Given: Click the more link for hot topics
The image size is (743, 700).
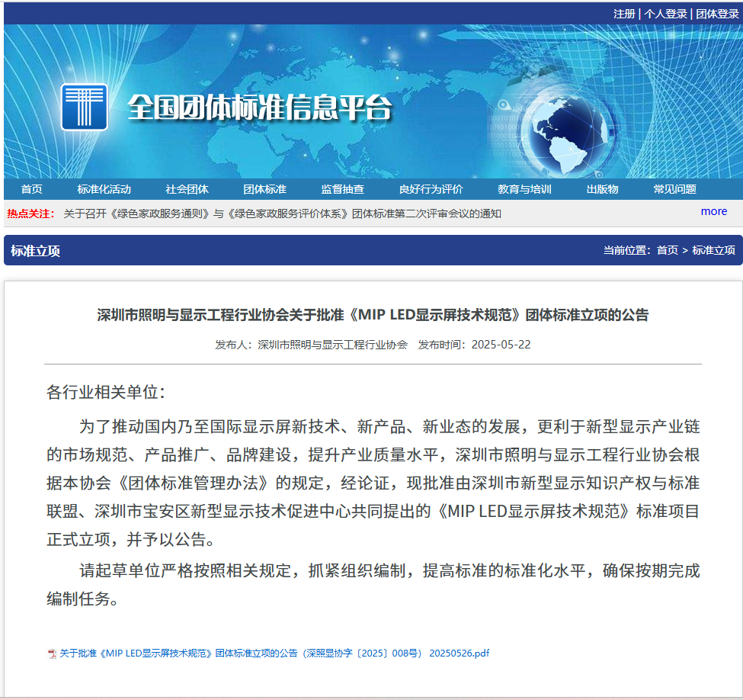Looking at the screenshot, I should point(713,211).
